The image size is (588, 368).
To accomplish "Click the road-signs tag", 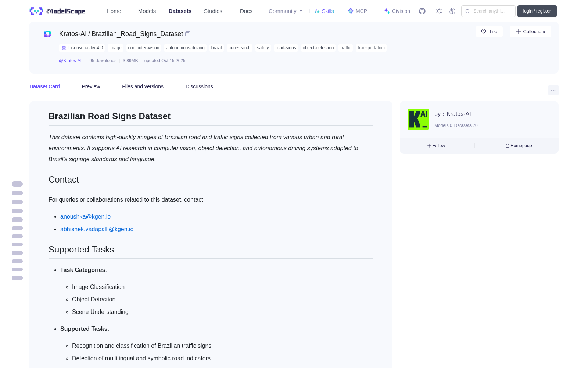I will click(286, 48).
